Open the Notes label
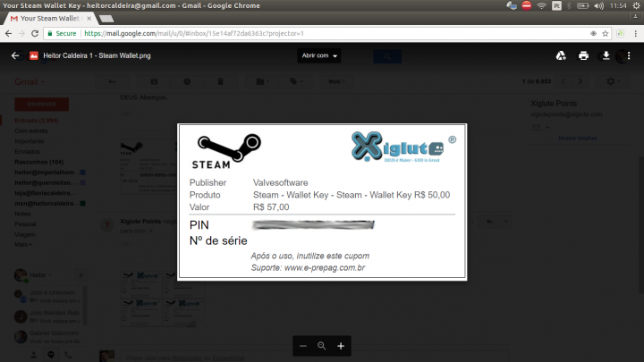 click(x=22, y=214)
